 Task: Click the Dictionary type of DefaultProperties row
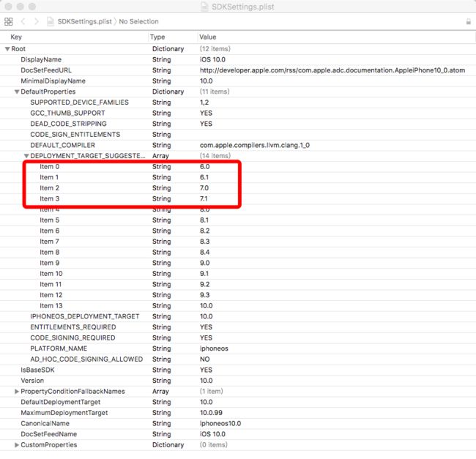(168, 92)
